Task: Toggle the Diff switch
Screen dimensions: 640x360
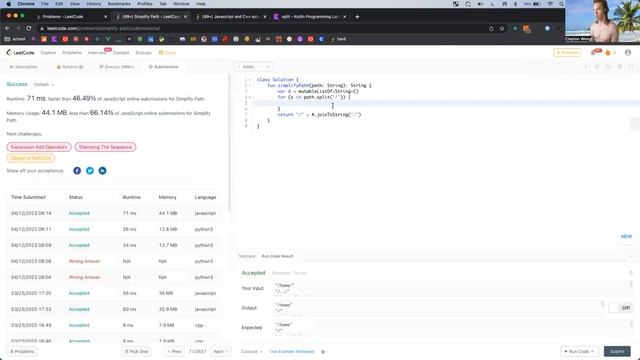Action: (620, 308)
